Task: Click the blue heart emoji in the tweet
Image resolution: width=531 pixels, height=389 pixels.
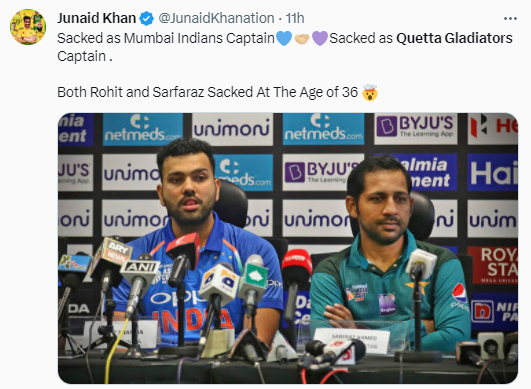Action: tap(284, 38)
